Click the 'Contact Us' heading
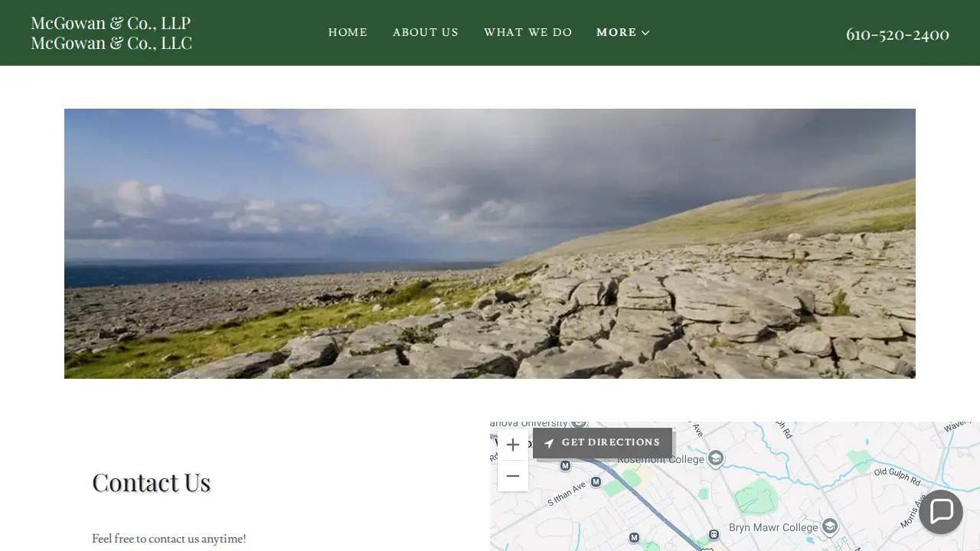Image resolution: width=980 pixels, height=551 pixels. click(x=152, y=483)
